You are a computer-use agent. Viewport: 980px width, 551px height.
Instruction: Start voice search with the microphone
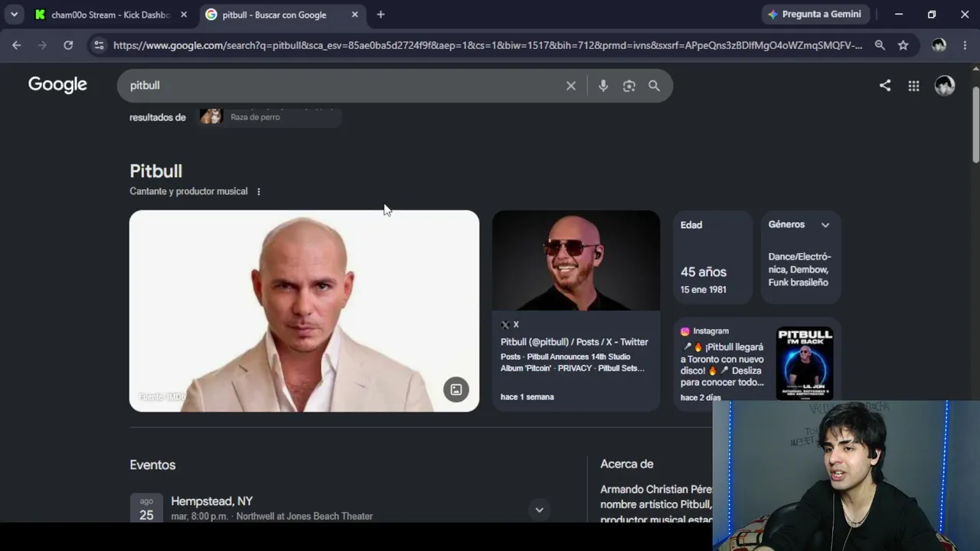tap(603, 86)
